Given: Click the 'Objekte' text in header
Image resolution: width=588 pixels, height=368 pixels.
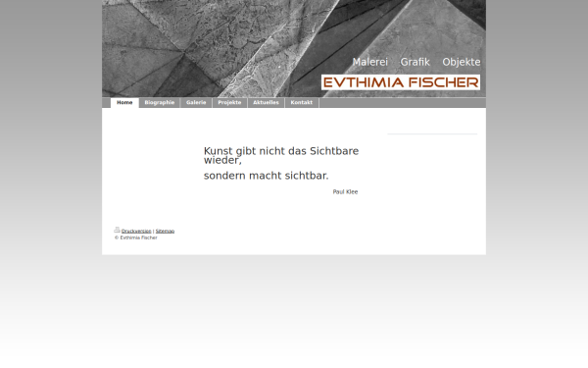Looking at the screenshot, I should [x=462, y=62].
